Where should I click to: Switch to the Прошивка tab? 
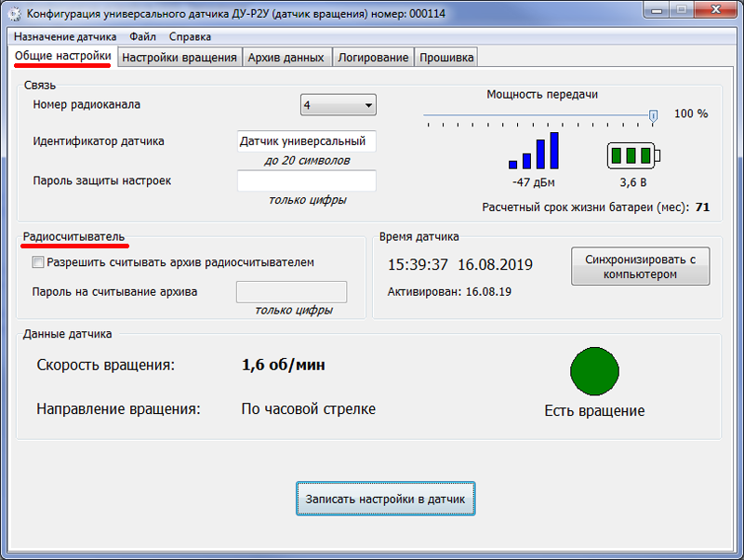(x=446, y=58)
